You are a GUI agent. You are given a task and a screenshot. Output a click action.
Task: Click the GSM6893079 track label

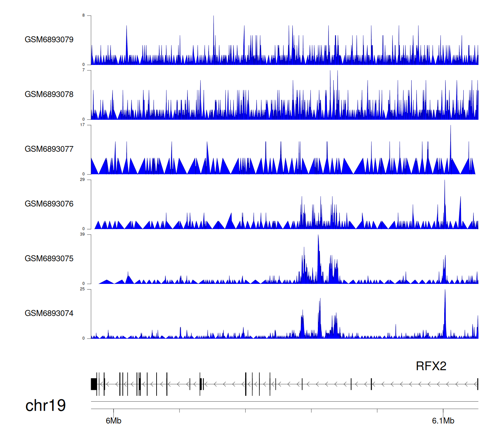49,40
